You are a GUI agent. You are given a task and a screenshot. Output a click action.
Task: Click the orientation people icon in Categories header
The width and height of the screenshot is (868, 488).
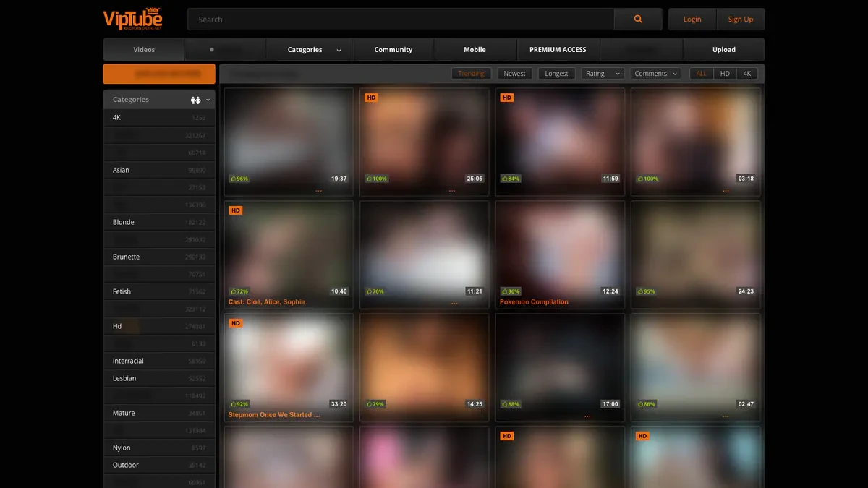pyautogui.click(x=195, y=100)
